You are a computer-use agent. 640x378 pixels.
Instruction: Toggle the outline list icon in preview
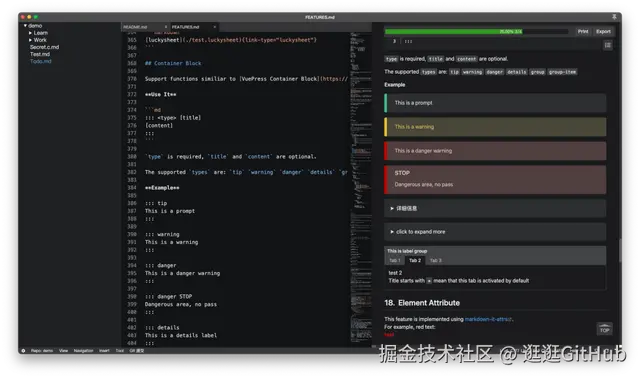point(607,45)
